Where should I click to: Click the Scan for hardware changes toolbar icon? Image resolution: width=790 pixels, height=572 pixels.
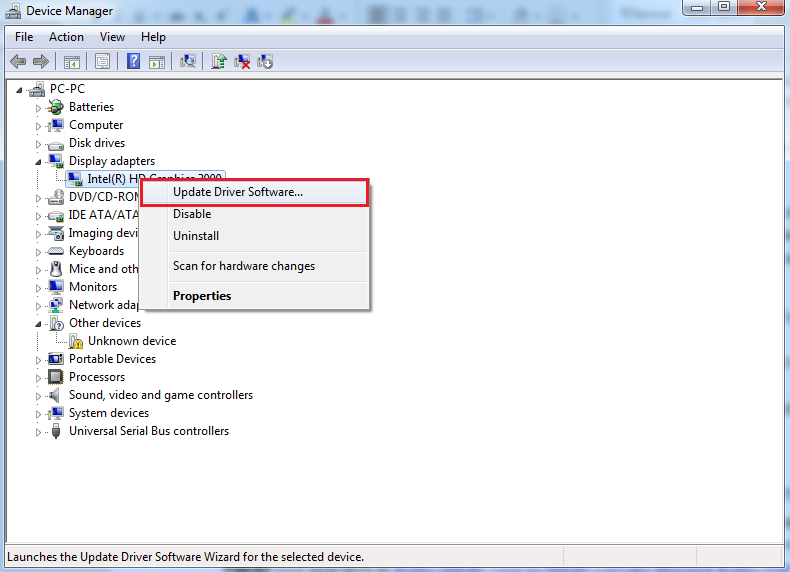click(x=187, y=62)
